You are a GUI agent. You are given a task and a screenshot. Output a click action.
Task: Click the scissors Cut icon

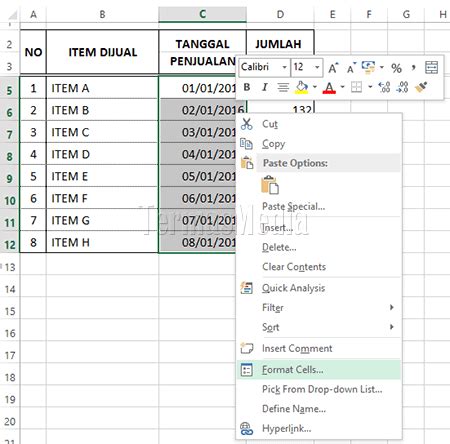(x=247, y=124)
